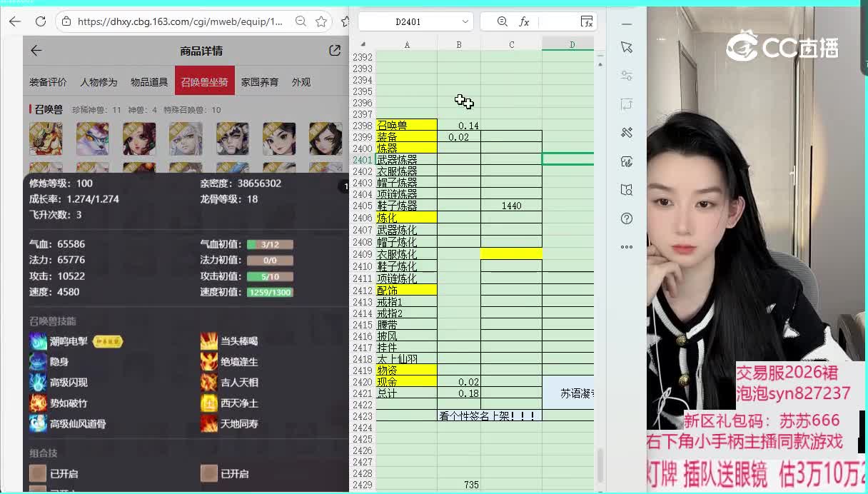Open the find book sidebar icon

coord(627,190)
